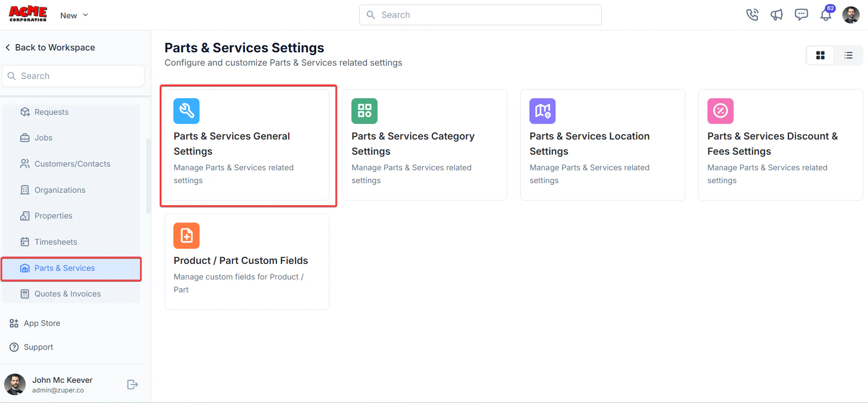The height and width of the screenshot is (403, 868).
Task: Open the chat messages icon
Action: click(801, 15)
